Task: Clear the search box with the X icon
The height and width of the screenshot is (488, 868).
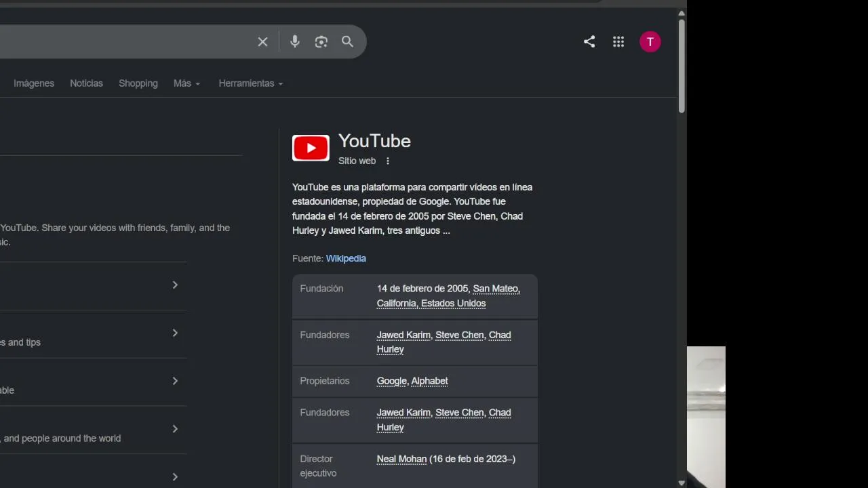Action: [262, 42]
